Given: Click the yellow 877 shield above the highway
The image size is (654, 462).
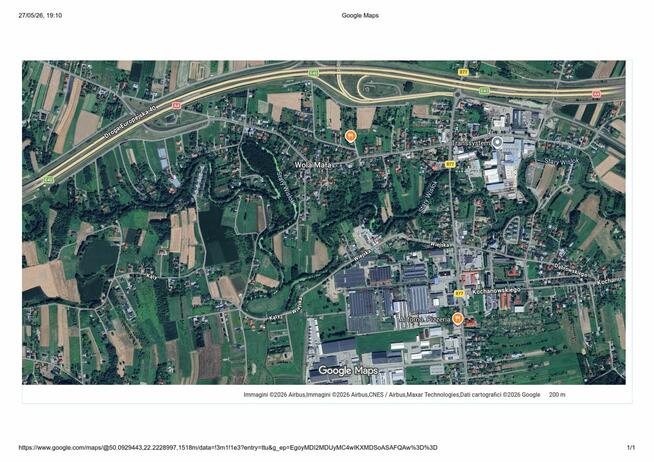Looking at the screenshot, I should 464,72.
